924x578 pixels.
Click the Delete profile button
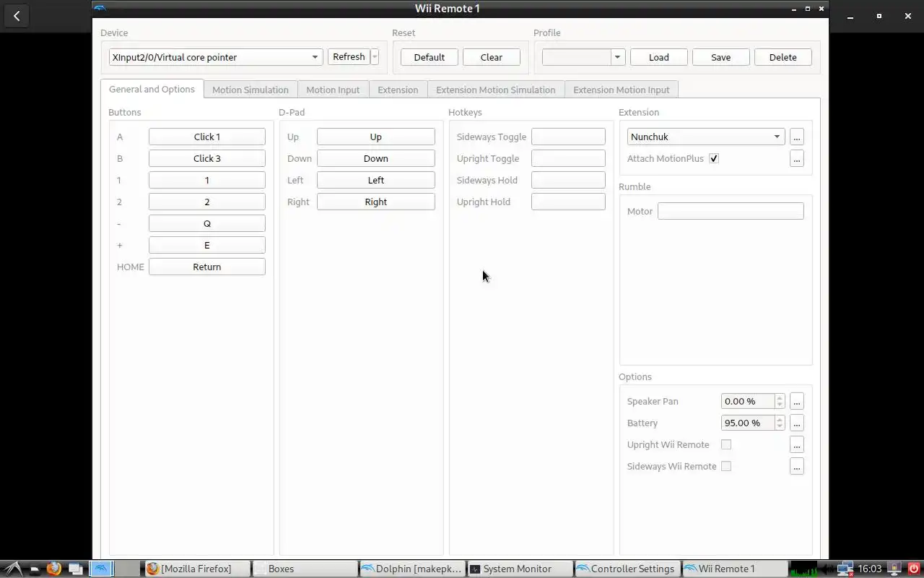tap(783, 57)
